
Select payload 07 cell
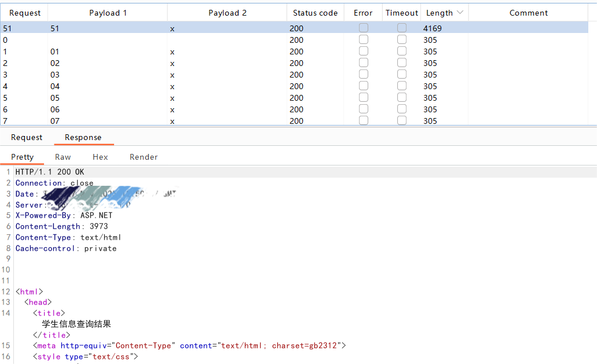tap(55, 121)
